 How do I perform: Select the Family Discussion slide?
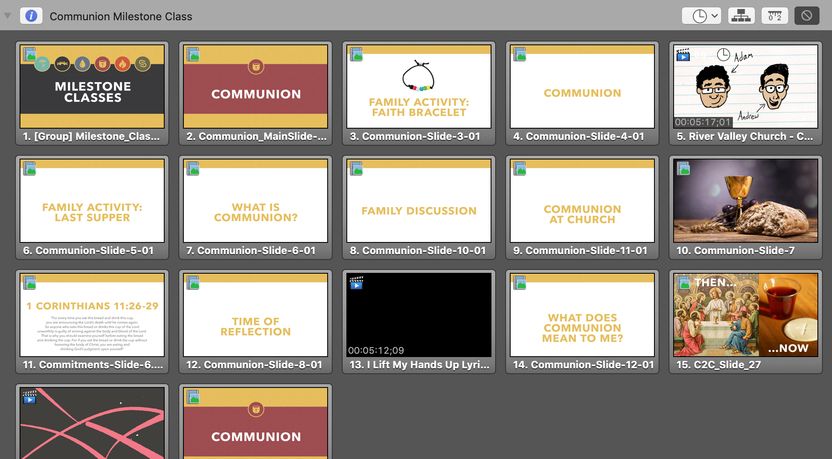point(419,201)
